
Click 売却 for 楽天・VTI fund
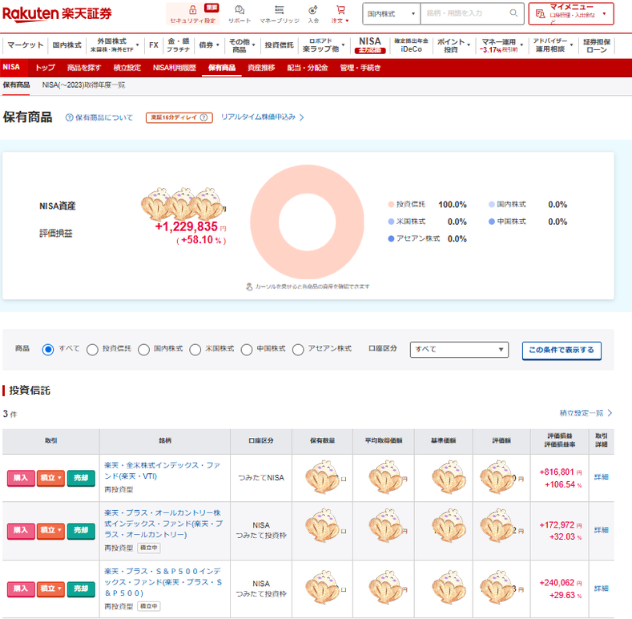81,478
